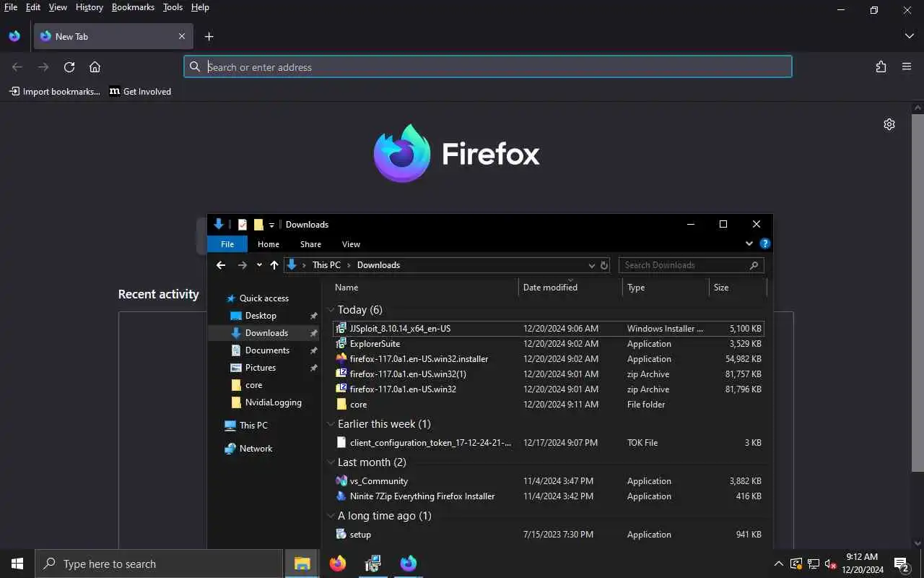Click File Explorer taskbar icon
The image size is (924, 578).
pos(302,564)
